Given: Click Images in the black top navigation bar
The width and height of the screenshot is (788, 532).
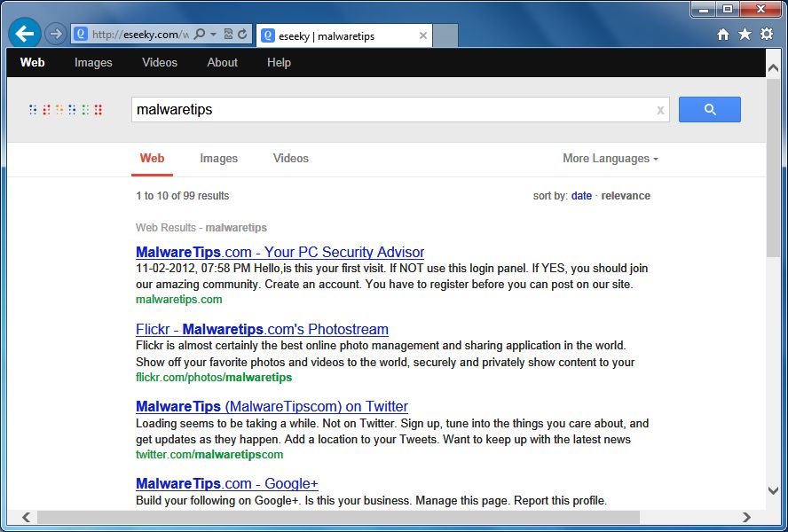Looking at the screenshot, I should 93,62.
